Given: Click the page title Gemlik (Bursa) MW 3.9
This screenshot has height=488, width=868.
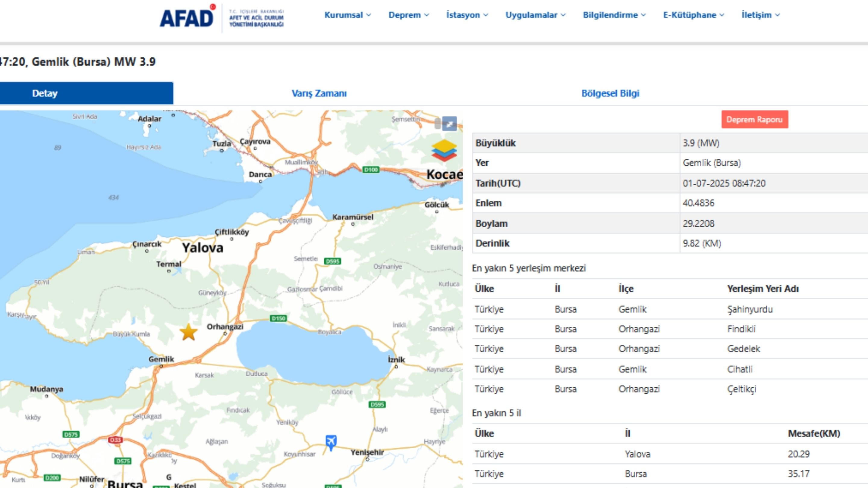Looking at the screenshot, I should coord(94,62).
